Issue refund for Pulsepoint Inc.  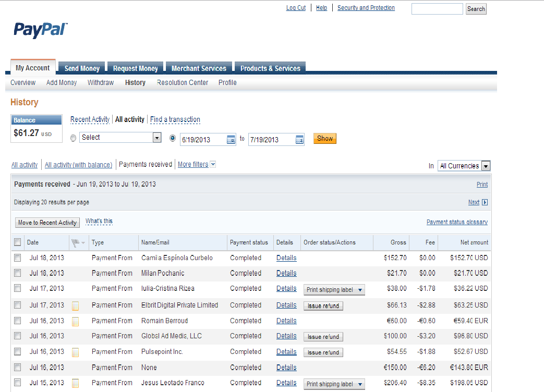point(323,352)
